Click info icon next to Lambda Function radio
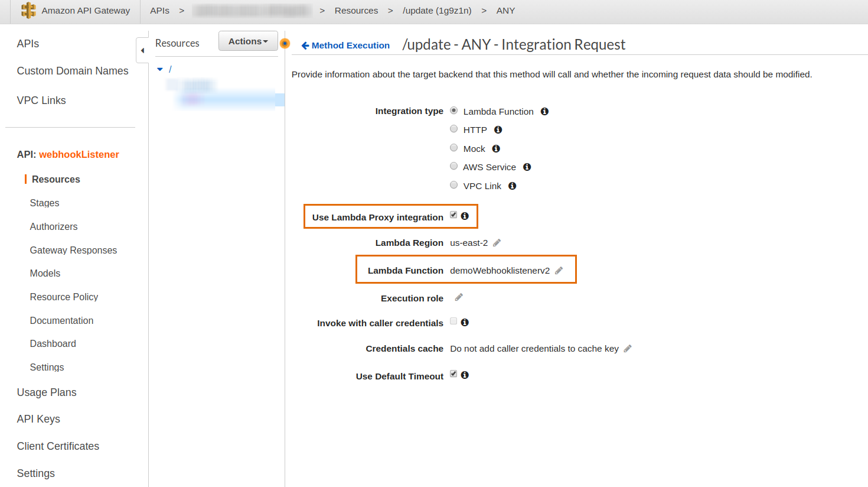This screenshot has width=868, height=487. point(544,111)
